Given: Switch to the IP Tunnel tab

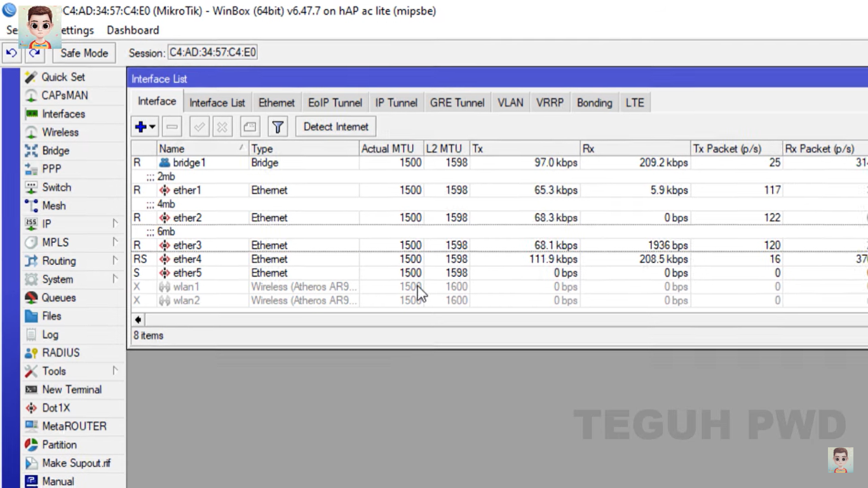Looking at the screenshot, I should tap(396, 102).
